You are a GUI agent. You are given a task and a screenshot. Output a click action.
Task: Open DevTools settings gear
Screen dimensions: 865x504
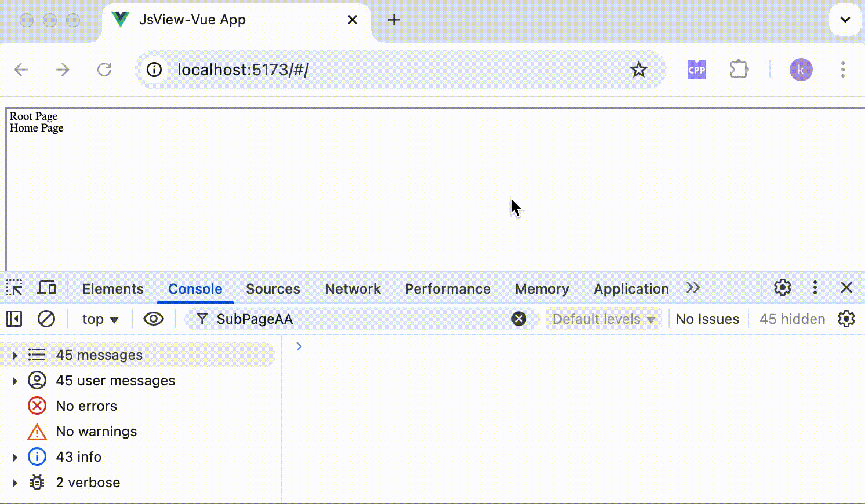pos(783,288)
